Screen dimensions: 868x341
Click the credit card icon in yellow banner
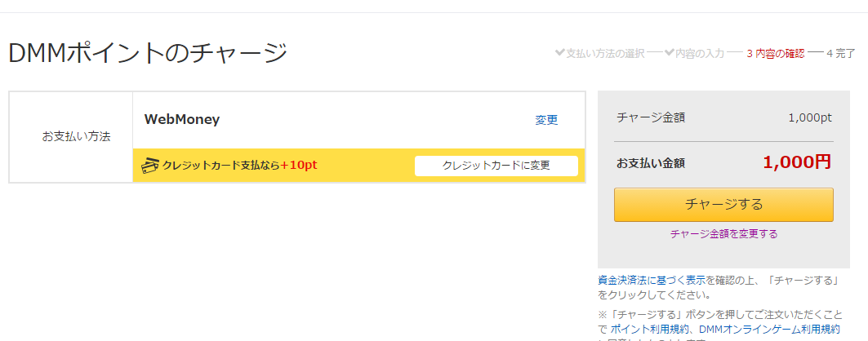tap(150, 166)
